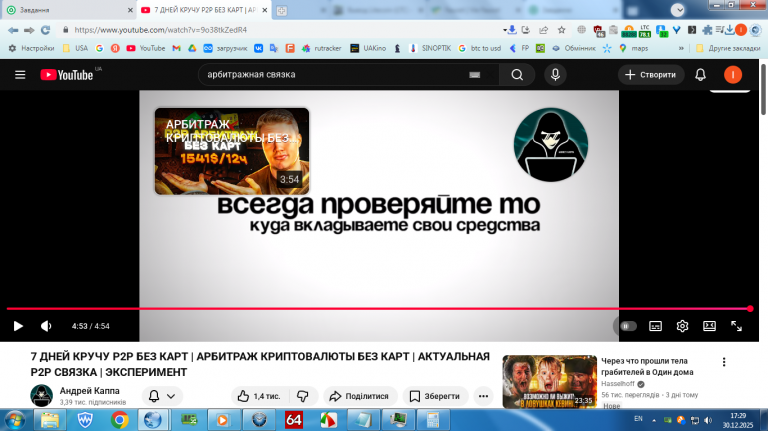Open YouTube notifications bell
Image resolution: width=768 pixels, height=431 pixels.
click(x=700, y=74)
